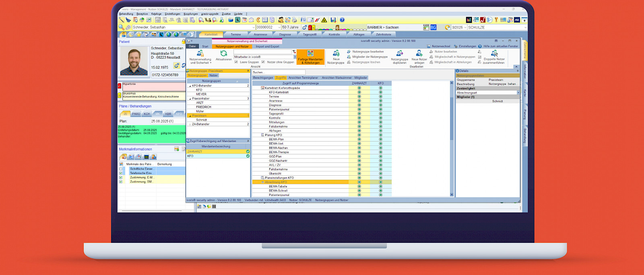Expand the ZA-Behandler group
This screenshot has height=275, width=644.
(190, 124)
